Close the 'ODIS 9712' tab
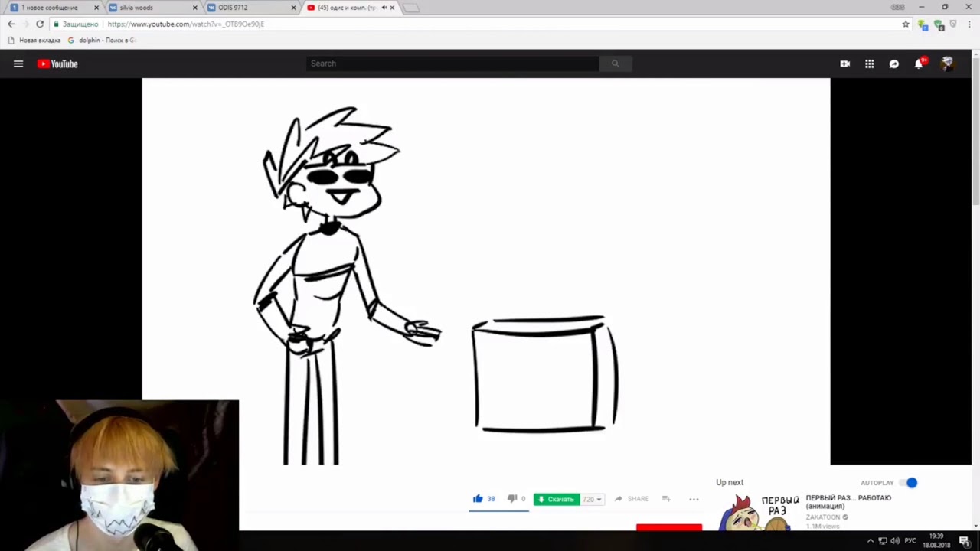This screenshot has width=980, height=551. click(x=293, y=8)
